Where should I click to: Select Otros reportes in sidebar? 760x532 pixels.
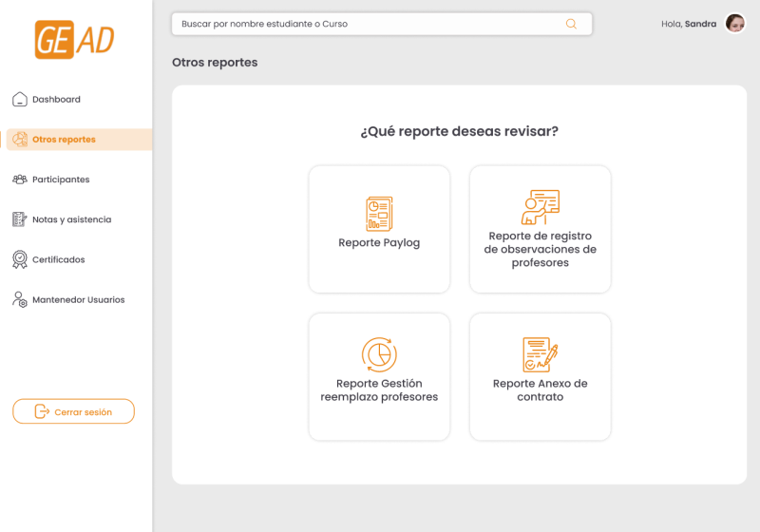point(80,139)
